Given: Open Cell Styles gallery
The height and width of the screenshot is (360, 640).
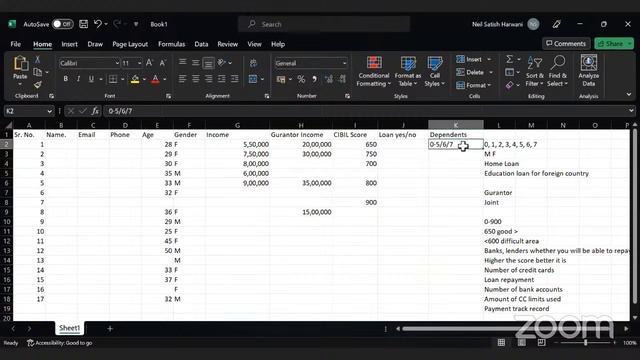Looking at the screenshot, I should point(434,71).
